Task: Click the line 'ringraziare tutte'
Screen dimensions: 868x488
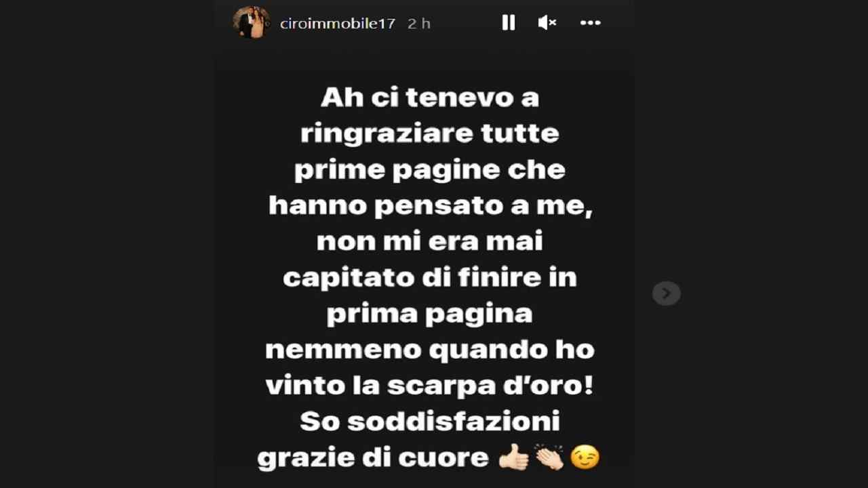Action: pyautogui.click(x=430, y=134)
